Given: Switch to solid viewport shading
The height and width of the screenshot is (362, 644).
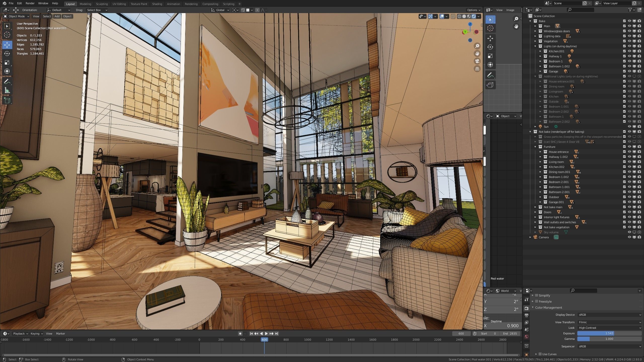Looking at the screenshot, I should pos(464,16).
